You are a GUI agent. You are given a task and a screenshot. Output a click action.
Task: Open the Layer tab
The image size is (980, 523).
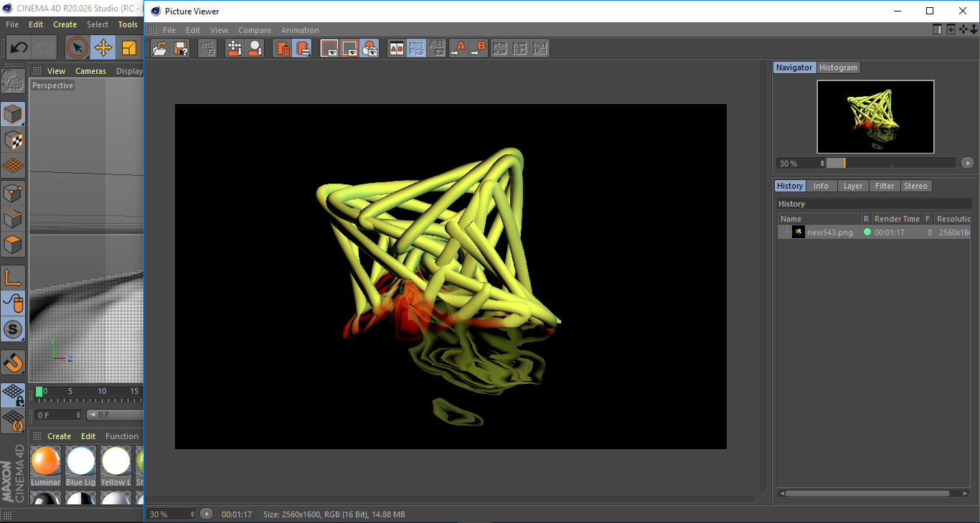tap(852, 186)
